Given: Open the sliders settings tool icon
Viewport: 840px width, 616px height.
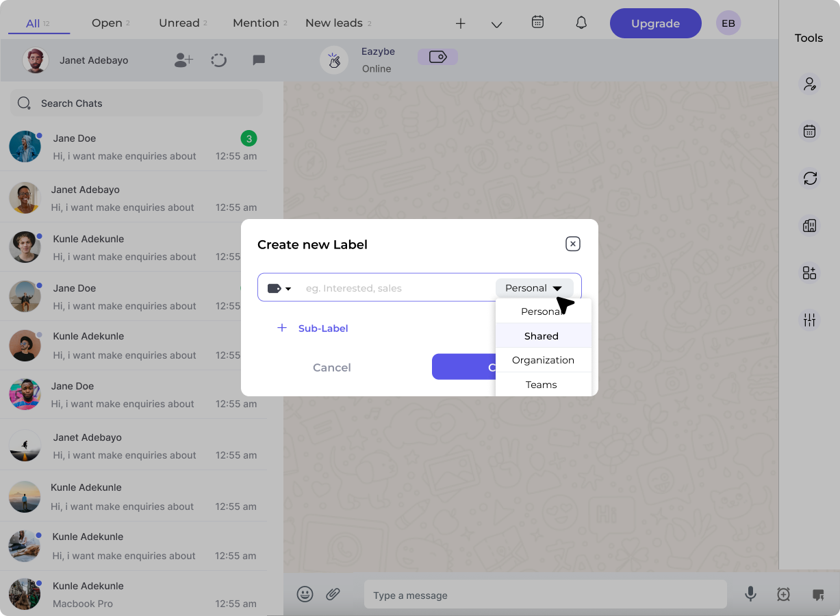Looking at the screenshot, I should (x=810, y=320).
